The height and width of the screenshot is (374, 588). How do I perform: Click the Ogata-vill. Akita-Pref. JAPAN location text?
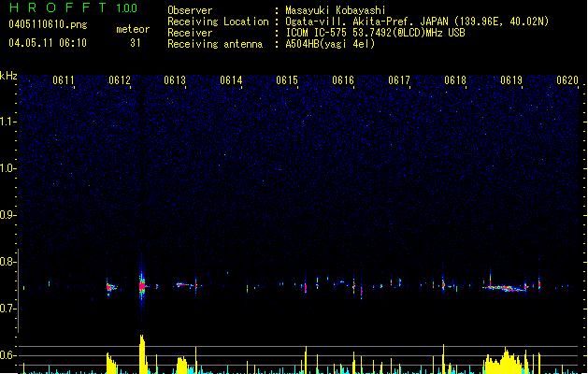[x=417, y=22]
